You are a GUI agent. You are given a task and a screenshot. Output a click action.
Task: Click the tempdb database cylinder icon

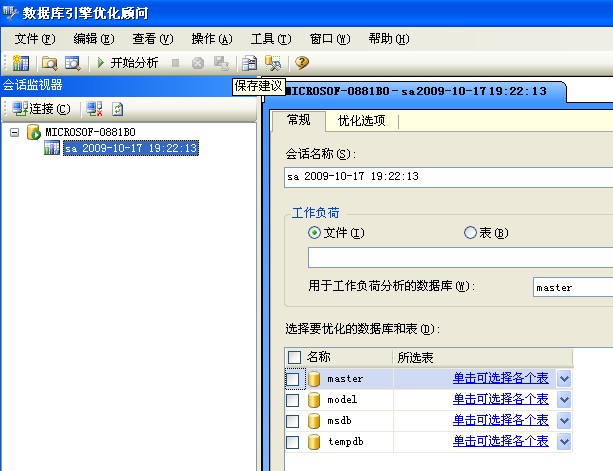coord(314,442)
